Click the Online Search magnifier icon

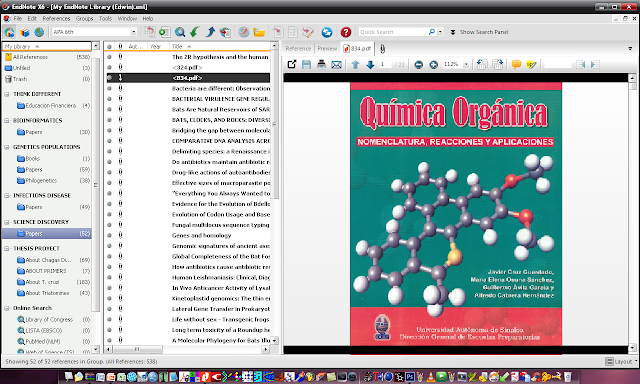point(180,32)
